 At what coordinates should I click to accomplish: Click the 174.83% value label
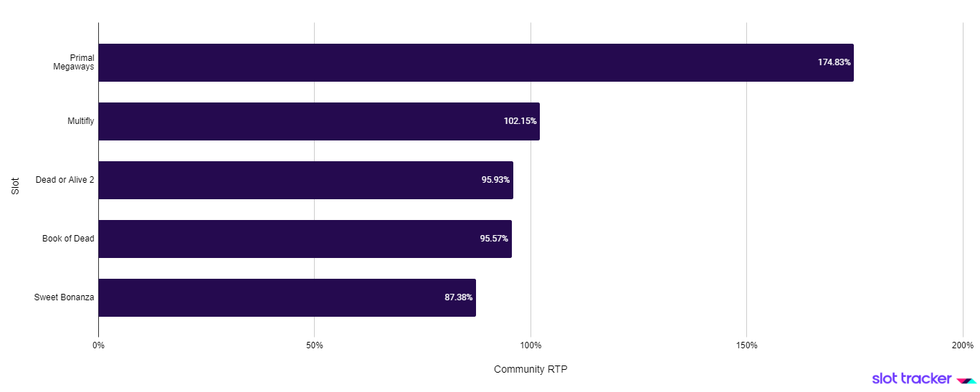[x=834, y=62]
